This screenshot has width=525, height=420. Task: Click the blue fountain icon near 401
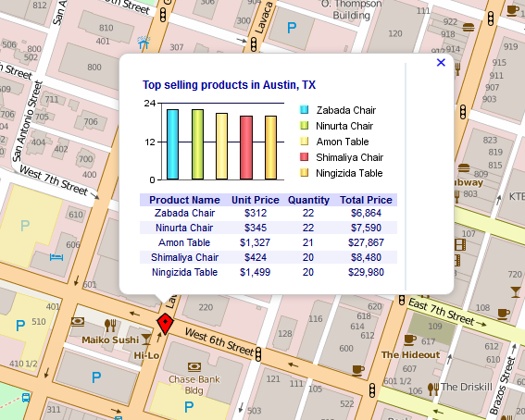click(144, 43)
